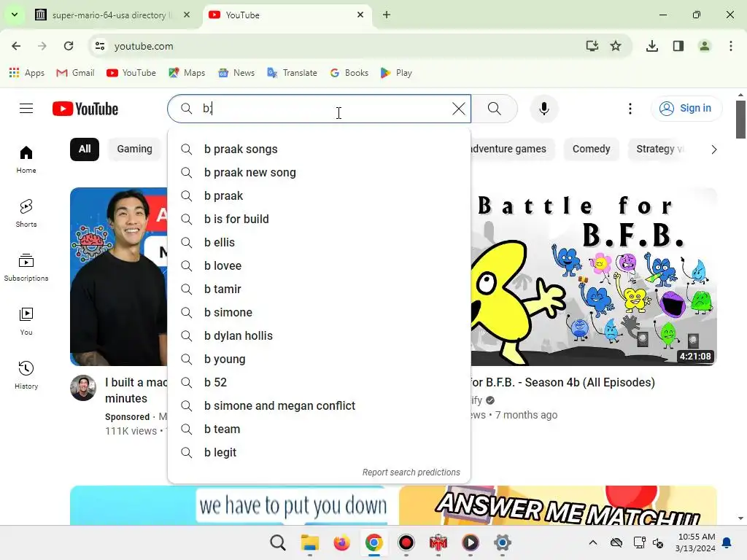
Task: Switch to super-mario-64-usa directory tab
Action: pos(112,15)
